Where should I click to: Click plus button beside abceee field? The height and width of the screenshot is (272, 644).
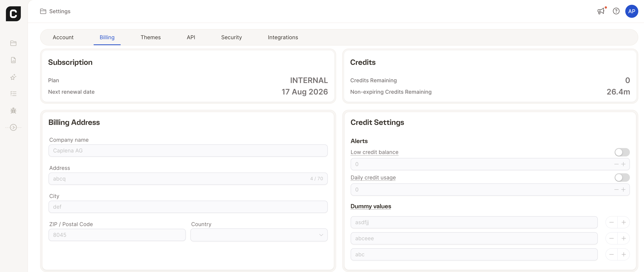624,239
